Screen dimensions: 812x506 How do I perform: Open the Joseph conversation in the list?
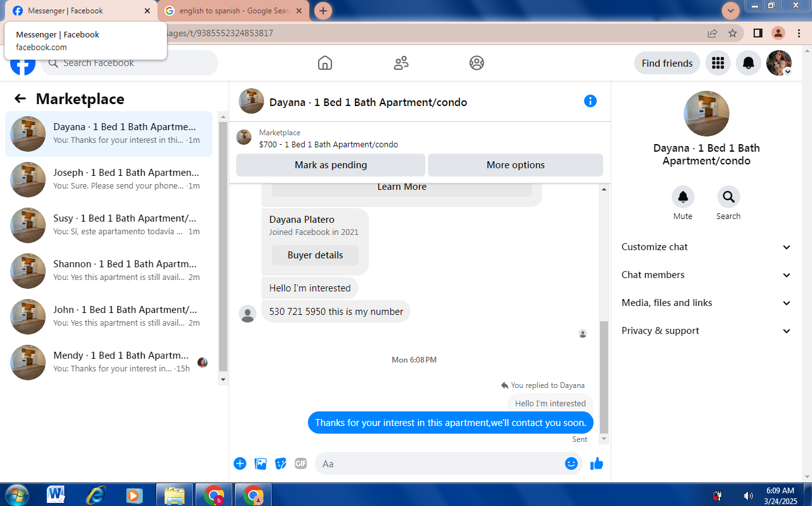pyautogui.click(x=109, y=179)
